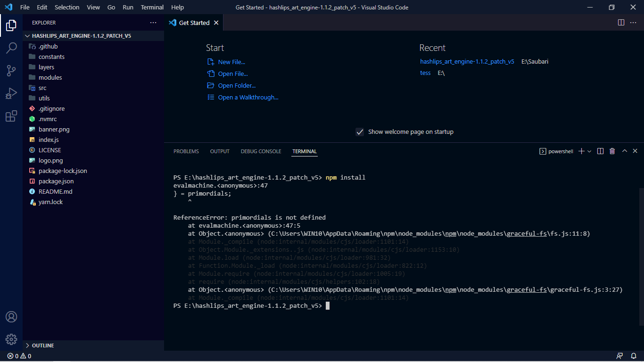Open the Extensions view
The image size is (644, 362).
11,116
